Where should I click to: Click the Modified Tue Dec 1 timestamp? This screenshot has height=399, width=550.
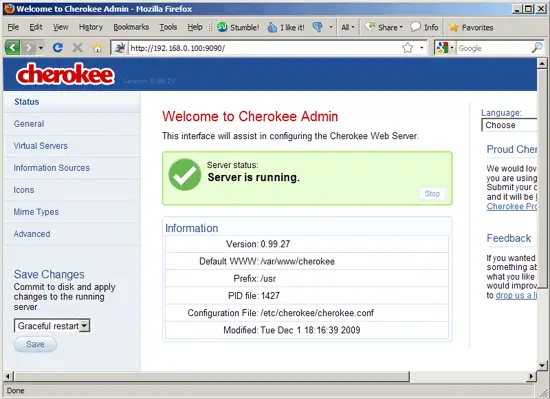(310, 330)
